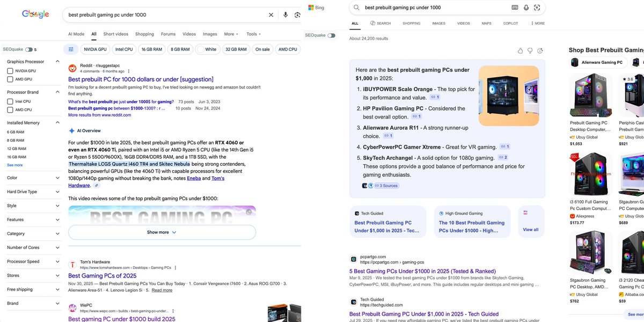Open the Google filters slider icon chip
Image resolution: width=644 pixels, height=322 pixels.
click(x=71, y=49)
